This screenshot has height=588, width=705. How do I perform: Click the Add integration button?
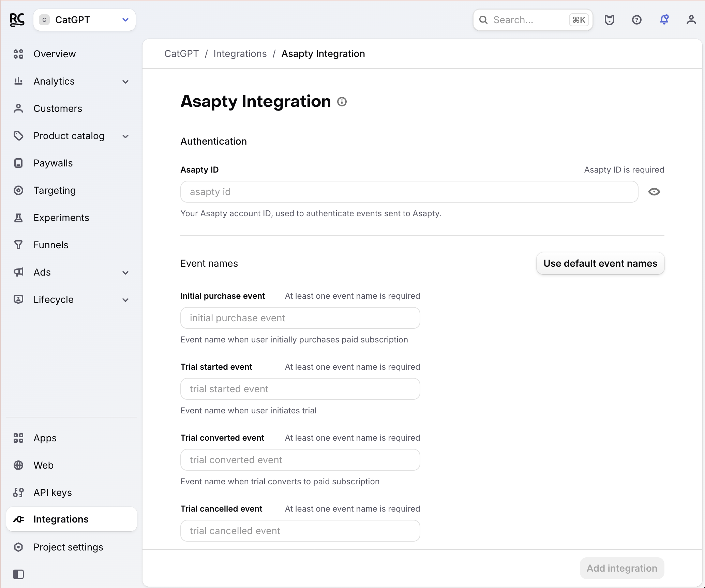tap(622, 568)
